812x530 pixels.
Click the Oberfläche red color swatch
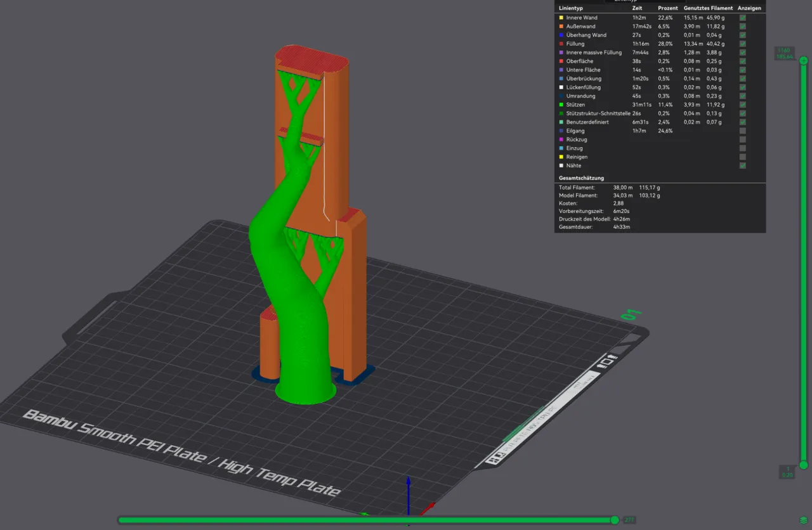click(x=561, y=61)
